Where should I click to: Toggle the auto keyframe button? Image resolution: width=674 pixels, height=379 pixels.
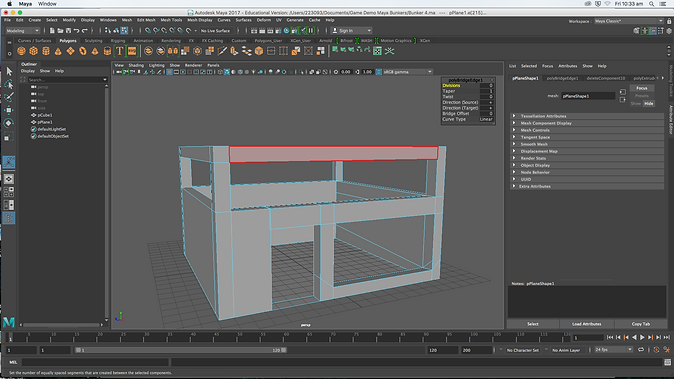[656, 350]
